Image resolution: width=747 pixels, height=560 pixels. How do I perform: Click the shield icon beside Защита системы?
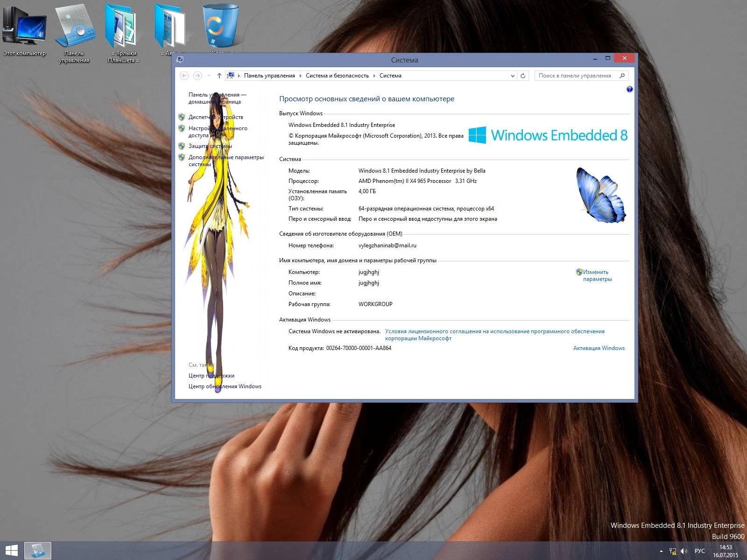tap(182, 146)
